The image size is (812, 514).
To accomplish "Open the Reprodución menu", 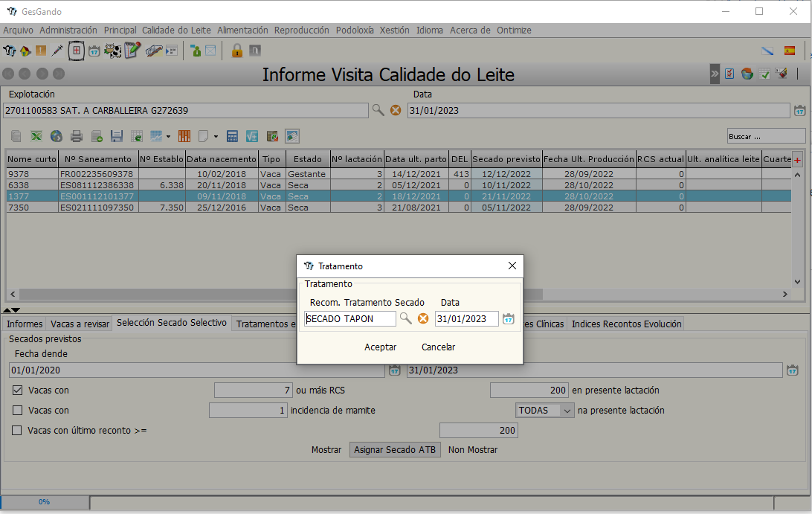I will click(x=301, y=30).
